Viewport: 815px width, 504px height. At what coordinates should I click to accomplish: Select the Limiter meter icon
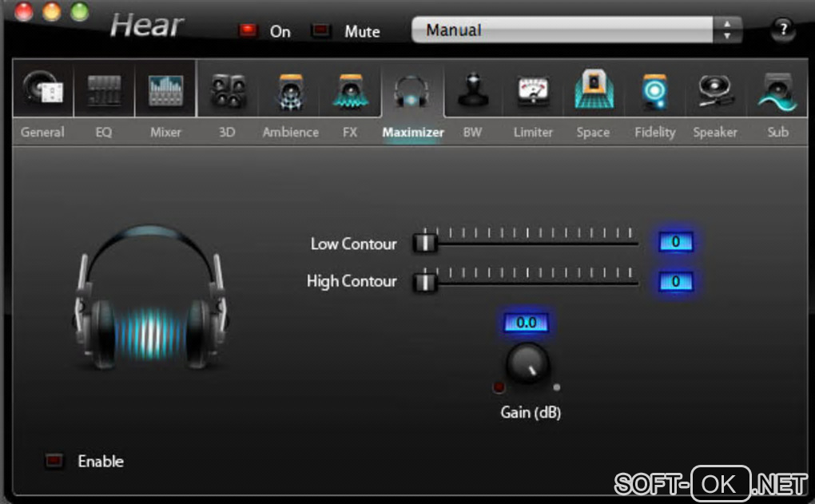pyautogui.click(x=533, y=90)
